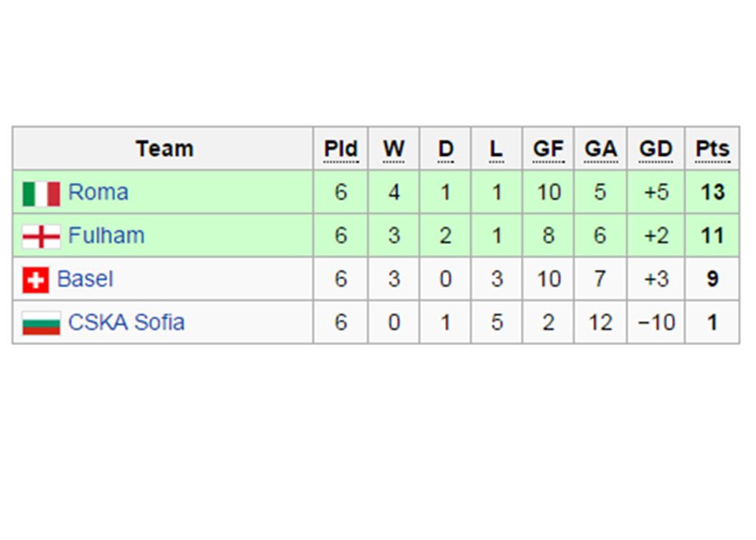Click the Team column header
The width and height of the screenshot is (756, 540).
164,149
